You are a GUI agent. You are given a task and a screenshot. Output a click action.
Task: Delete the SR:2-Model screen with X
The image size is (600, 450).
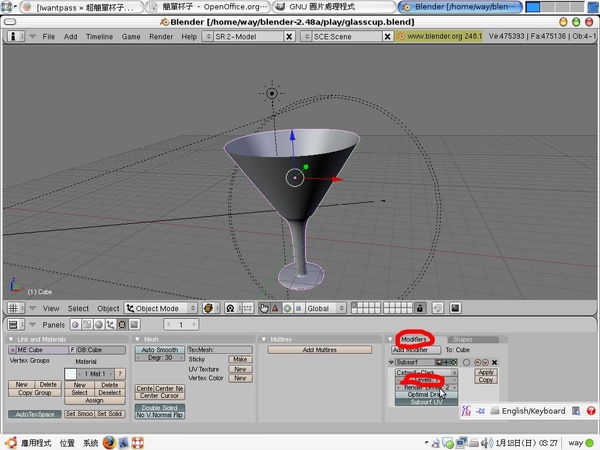(x=289, y=36)
